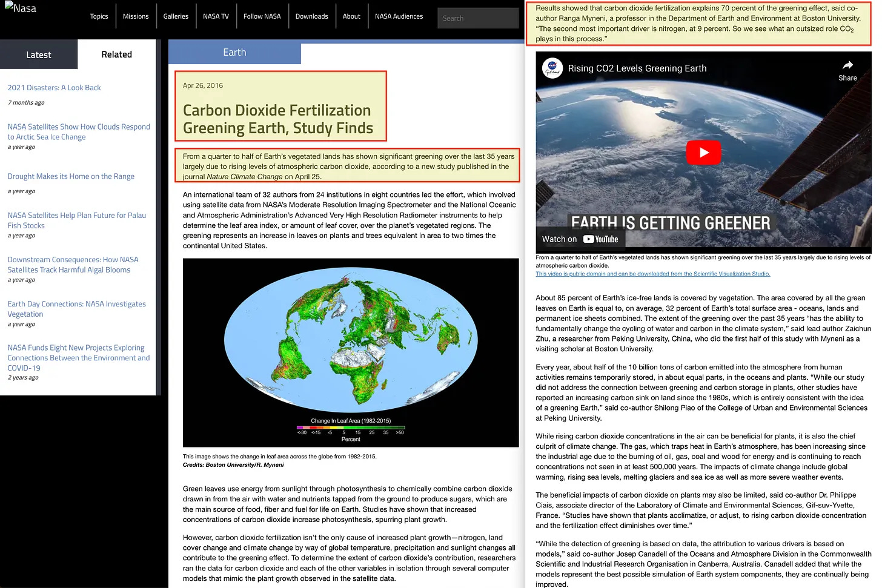This screenshot has height=588, width=882.
Task: Play the Rising CO2 Levels video
Action: pyautogui.click(x=703, y=153)
